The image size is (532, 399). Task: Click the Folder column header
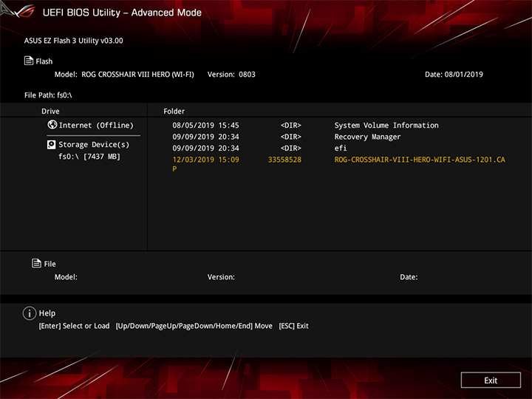click(174, 112)
